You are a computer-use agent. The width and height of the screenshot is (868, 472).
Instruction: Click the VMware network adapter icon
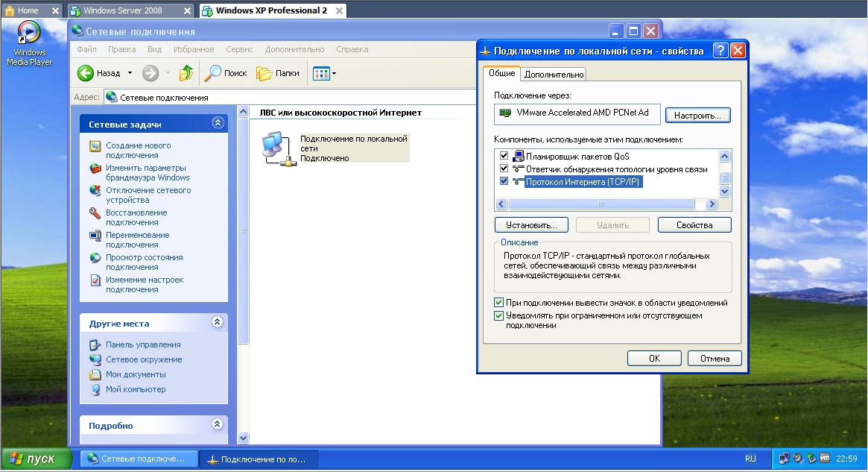click(505, 113)
